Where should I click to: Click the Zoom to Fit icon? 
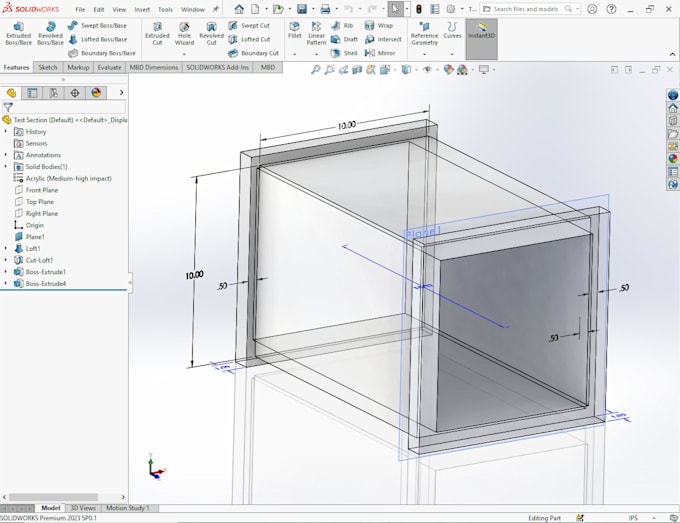point(316,69)
